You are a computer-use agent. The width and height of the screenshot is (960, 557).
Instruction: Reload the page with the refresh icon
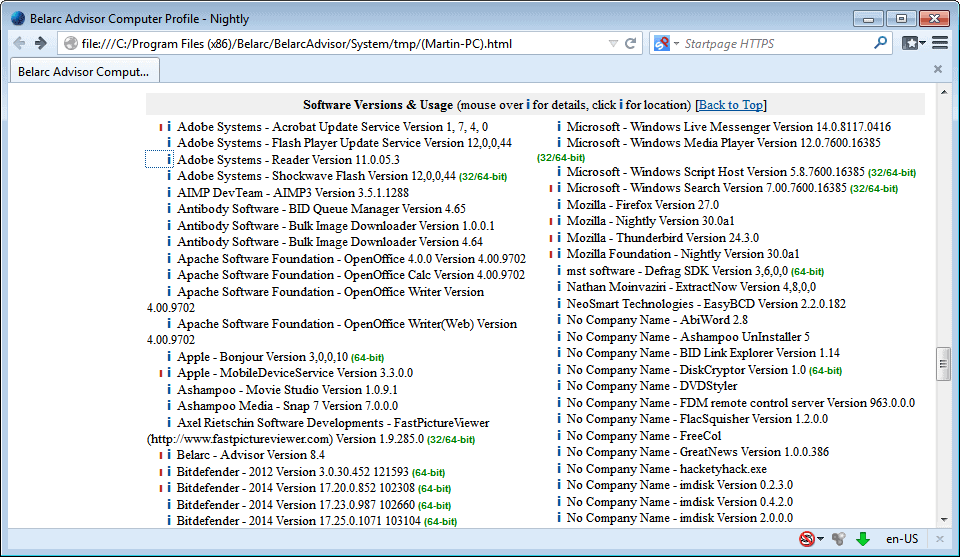click(x=630, y=43)
